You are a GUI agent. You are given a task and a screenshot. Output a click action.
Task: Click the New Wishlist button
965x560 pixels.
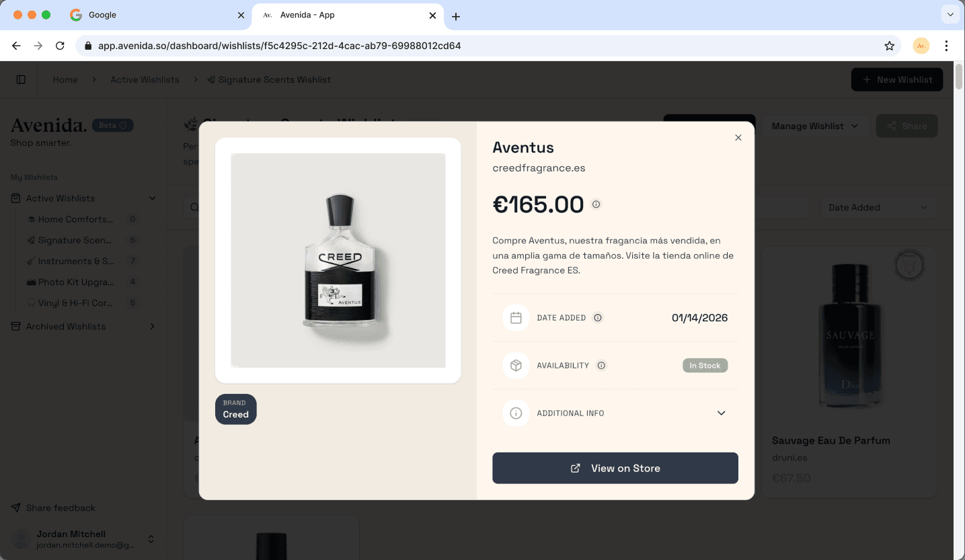coord(896,79)
